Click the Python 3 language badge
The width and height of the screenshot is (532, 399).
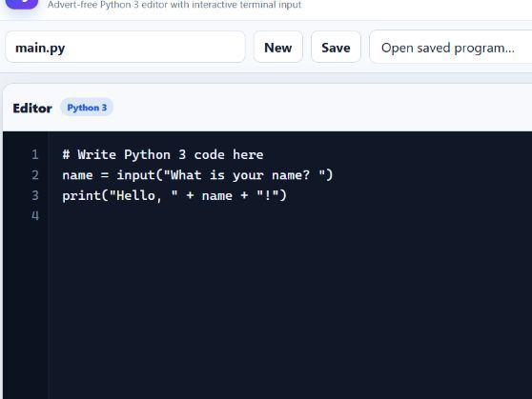[87, 108]
